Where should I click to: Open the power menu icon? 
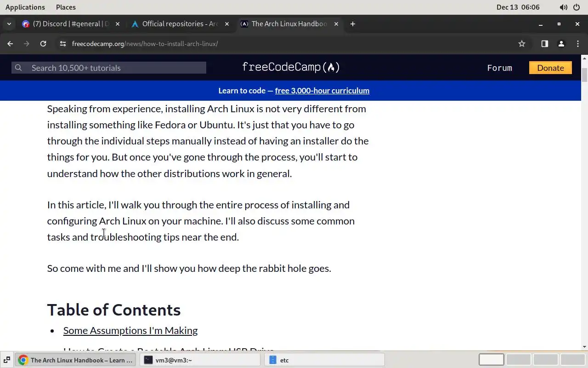tap(577, 7)
